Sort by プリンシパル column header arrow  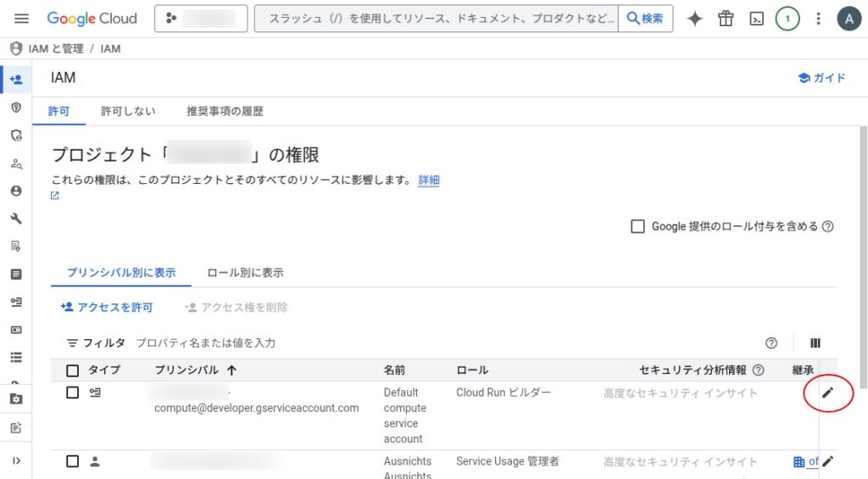(x=232, y=370)
